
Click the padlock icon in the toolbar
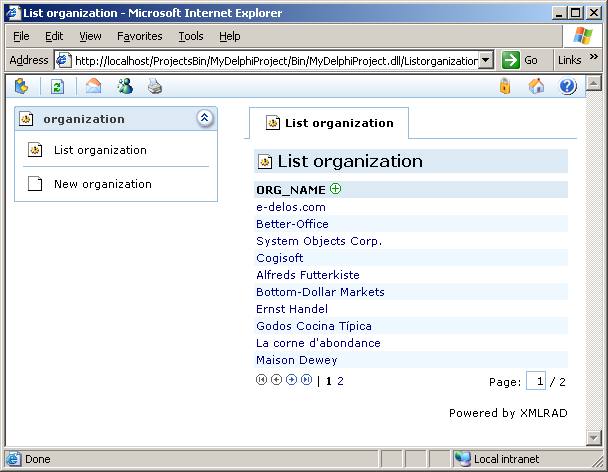point(505,86)
